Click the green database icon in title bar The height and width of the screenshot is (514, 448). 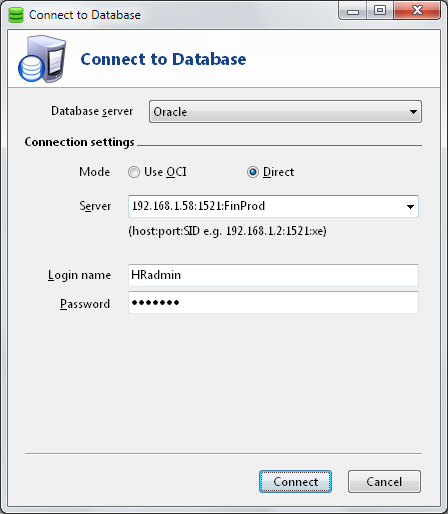pos(16,15)
